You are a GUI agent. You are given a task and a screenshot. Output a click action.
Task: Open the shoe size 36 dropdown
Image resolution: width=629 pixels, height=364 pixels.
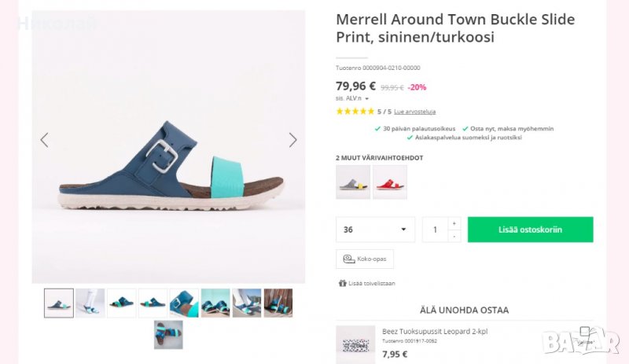click(x=375, y=230)
